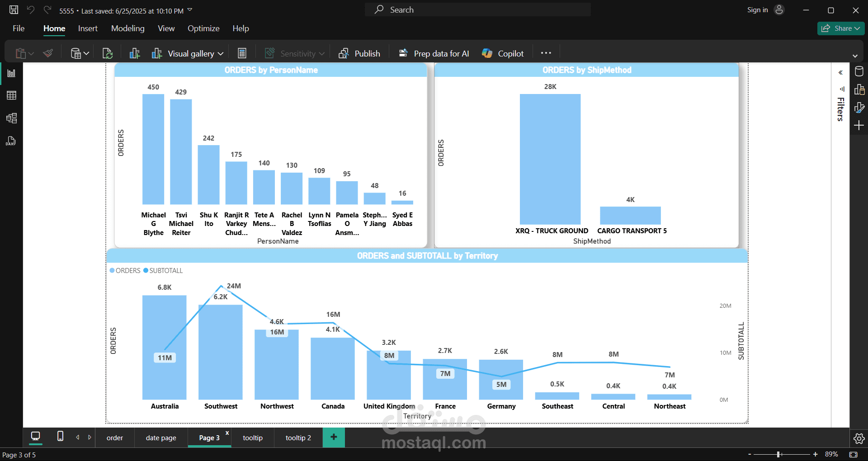Click the Publish button

click(x=359, y=53)
